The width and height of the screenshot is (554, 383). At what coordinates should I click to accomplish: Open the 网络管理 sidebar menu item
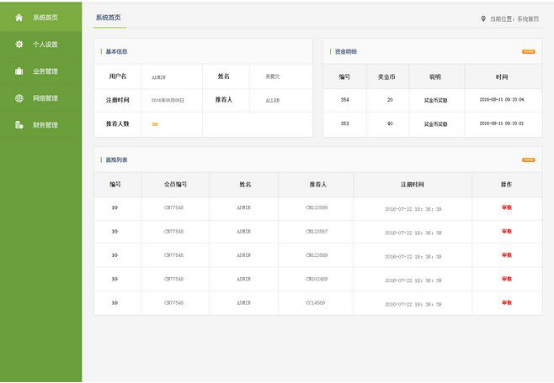(x=41, y=98)
